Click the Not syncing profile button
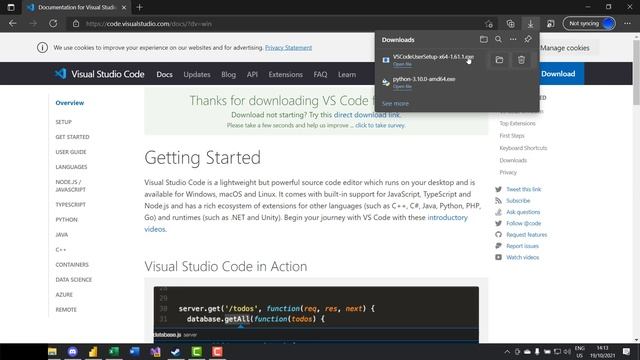Viewport: 640px width, 360px height. click(x=589, y=24)
